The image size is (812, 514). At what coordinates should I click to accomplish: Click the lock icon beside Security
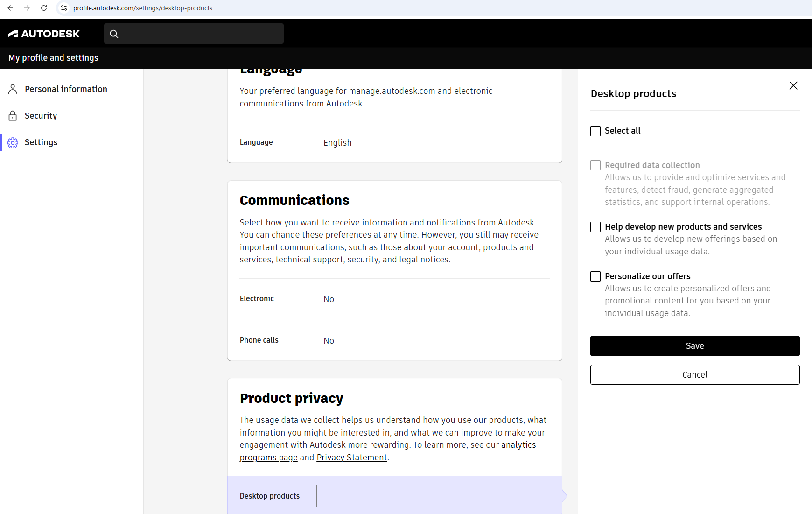pos(13,115)
